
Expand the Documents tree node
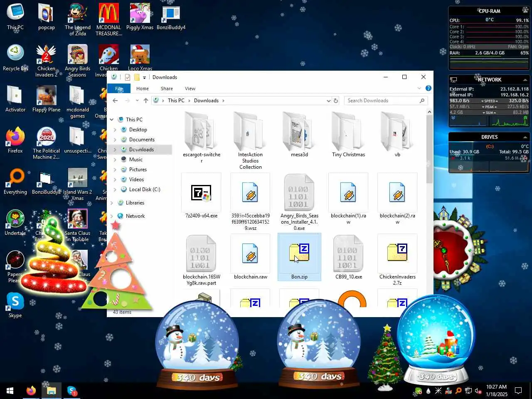(115, 140)
